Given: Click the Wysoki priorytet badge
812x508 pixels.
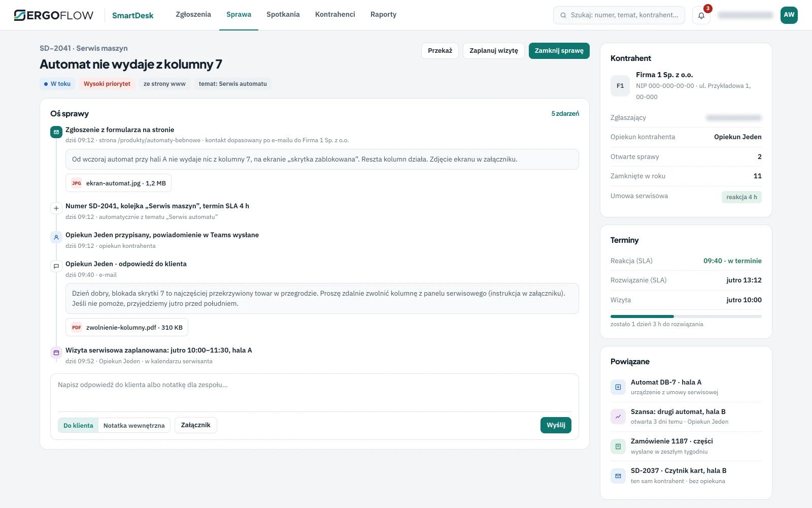Looking at the screenshot, I should [107, 84].
